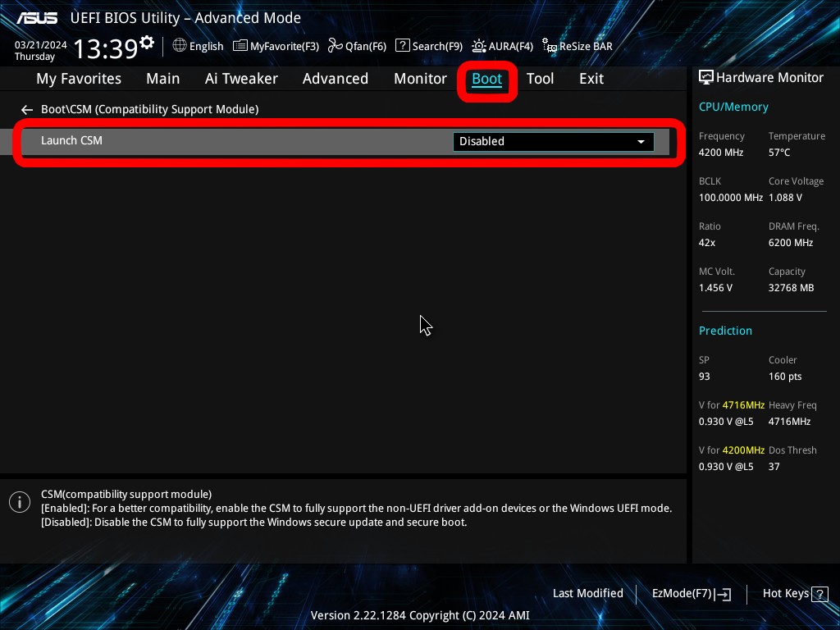Screen dimensions: 840x630
Task: Open Hot Keys help
Action: pos(785,594)
